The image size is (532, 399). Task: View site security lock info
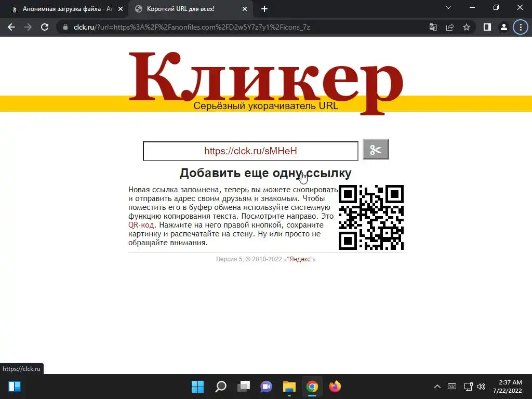point(65,27)
